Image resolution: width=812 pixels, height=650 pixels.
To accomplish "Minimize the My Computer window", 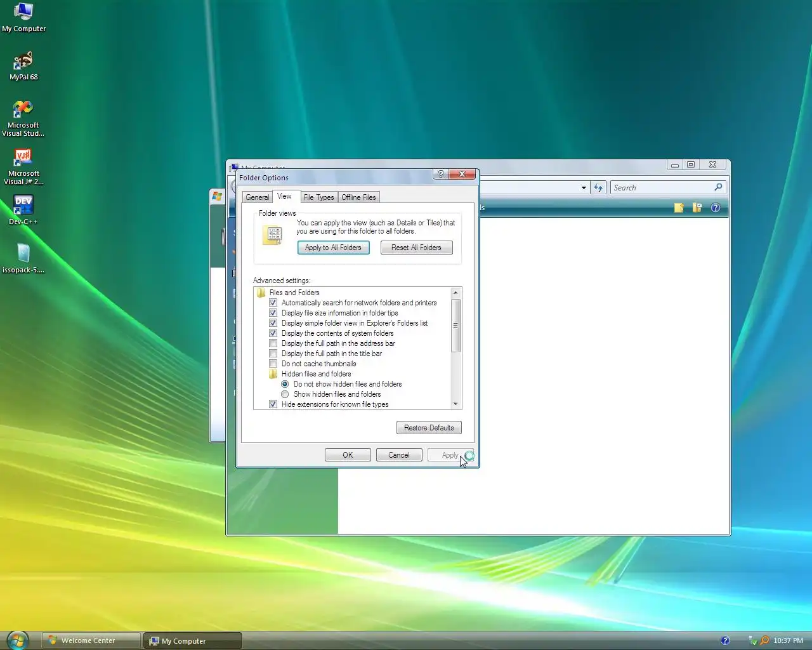I will pos(675,164).
